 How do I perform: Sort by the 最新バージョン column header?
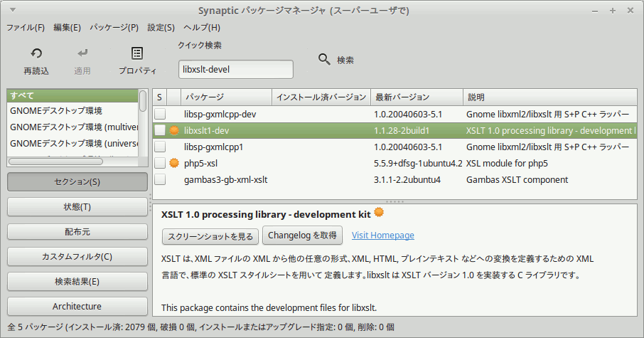pyautogui.click(x=416, y=97)
